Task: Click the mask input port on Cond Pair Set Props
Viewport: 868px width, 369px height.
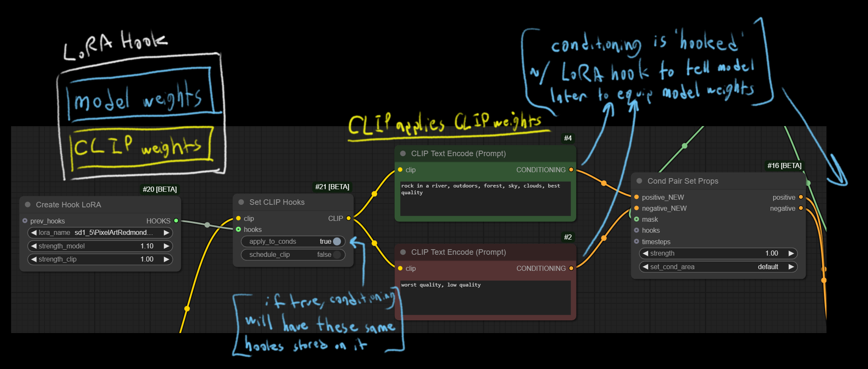Action: tap(636, 219)
